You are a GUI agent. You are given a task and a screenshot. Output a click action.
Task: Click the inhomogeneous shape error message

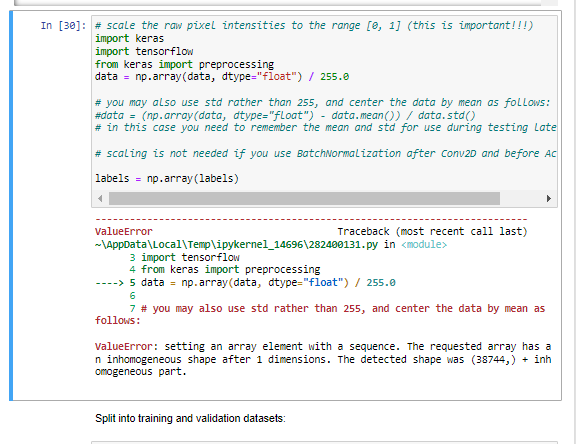[323, 359]
